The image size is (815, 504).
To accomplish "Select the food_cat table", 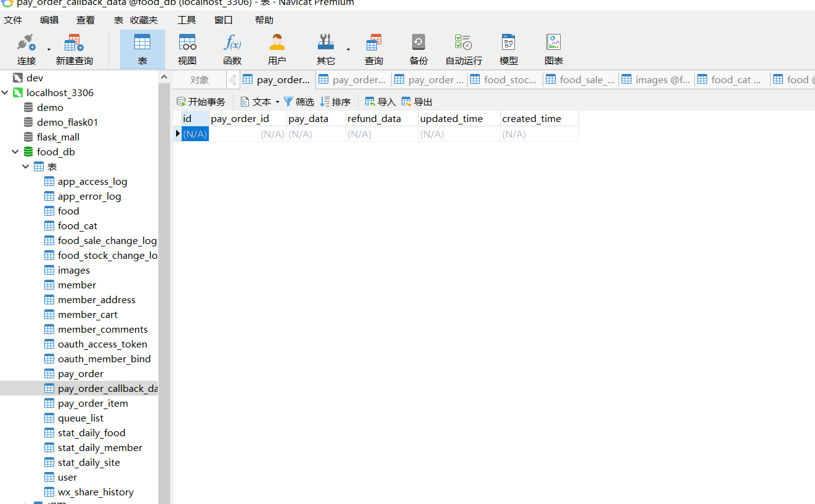I will [78, 226].
